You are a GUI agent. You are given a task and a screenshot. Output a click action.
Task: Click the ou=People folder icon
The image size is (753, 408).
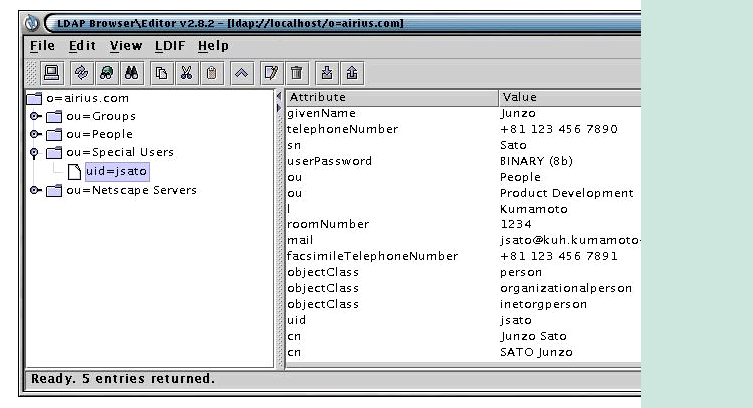coord(54,134)
